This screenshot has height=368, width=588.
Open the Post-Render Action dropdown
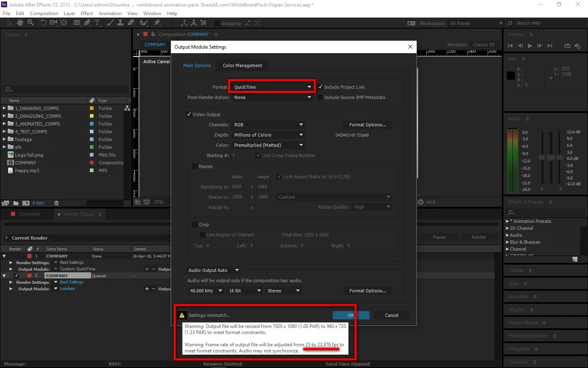click(272, 97)
